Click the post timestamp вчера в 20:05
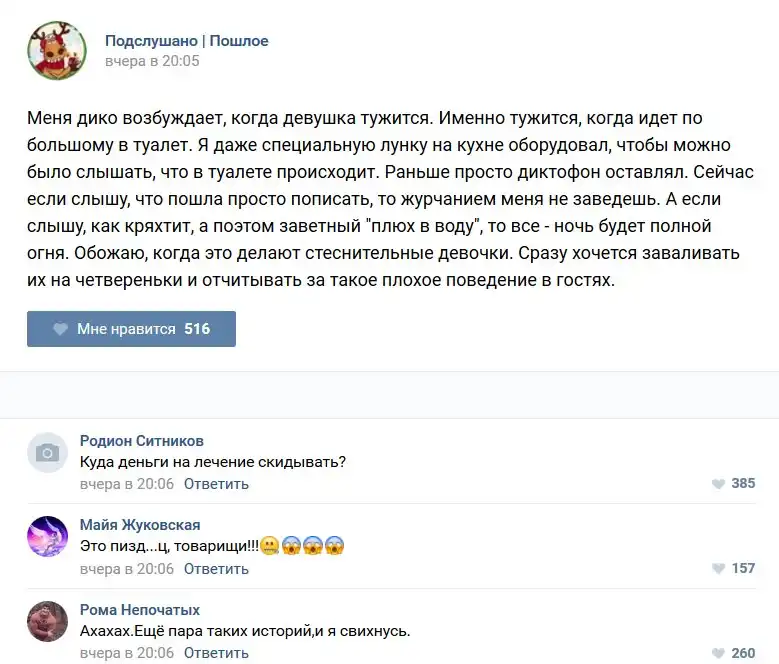The height and width of the screenshot is (664, 779). pos(152,61)
